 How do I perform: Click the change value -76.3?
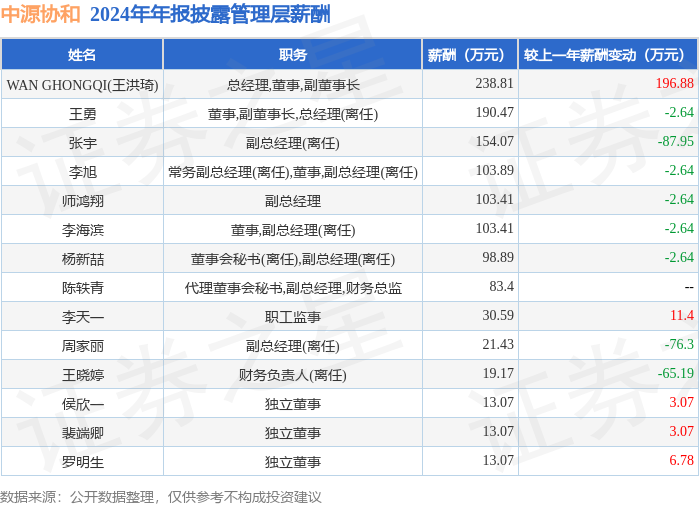679,344
